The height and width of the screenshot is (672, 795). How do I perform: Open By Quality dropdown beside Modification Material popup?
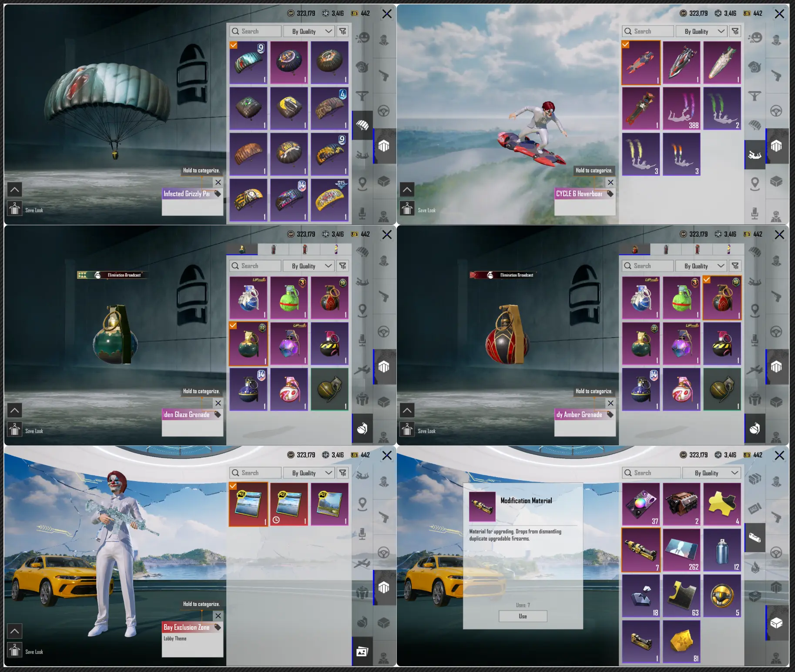pos(711,473)
